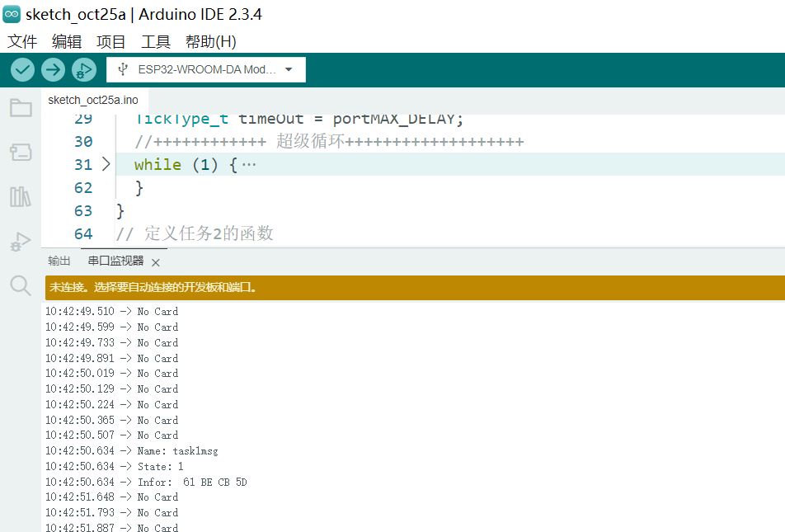Image resolution: width=785 pixels, height=532 pixels.
Task: Click the 10:42:50.507 No Card log line
Action: (111, 435)
